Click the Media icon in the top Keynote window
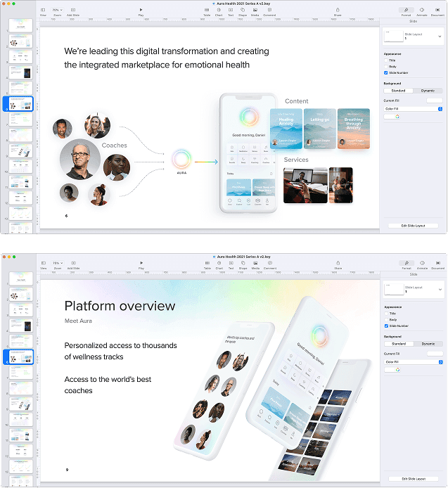This screenshot has height=488, width=448. tap(255, 10)
